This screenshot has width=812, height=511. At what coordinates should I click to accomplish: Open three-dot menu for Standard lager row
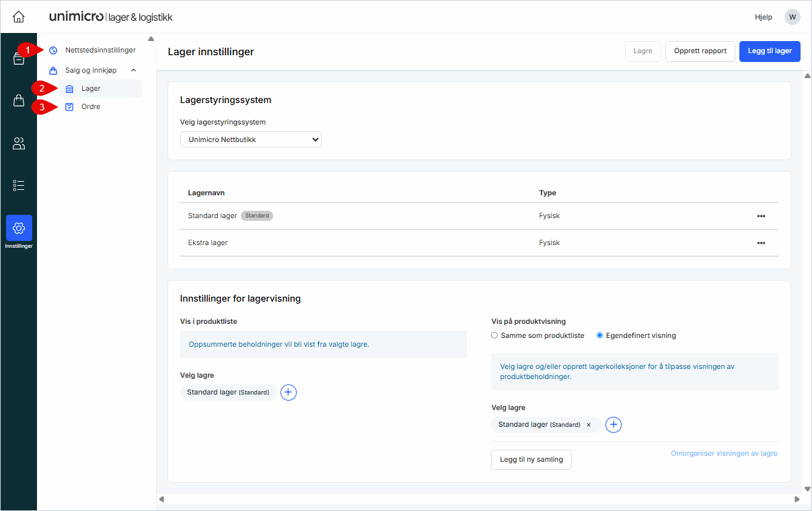pos(761,216)
